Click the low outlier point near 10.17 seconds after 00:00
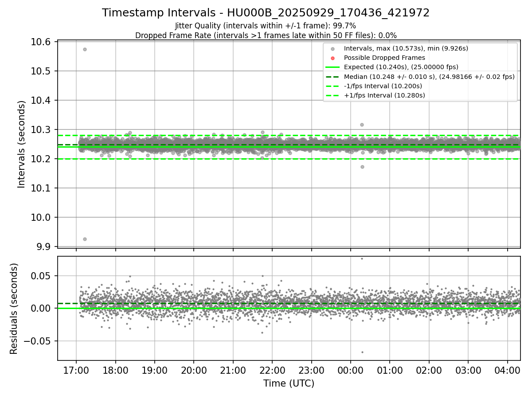532x399 pixels. pos(362,167)
